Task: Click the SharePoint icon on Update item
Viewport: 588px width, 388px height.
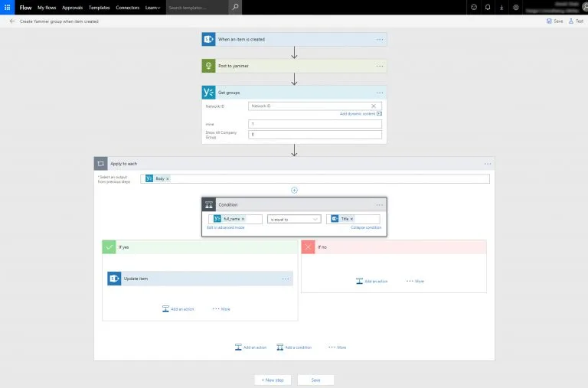Action: coord(114,279)
